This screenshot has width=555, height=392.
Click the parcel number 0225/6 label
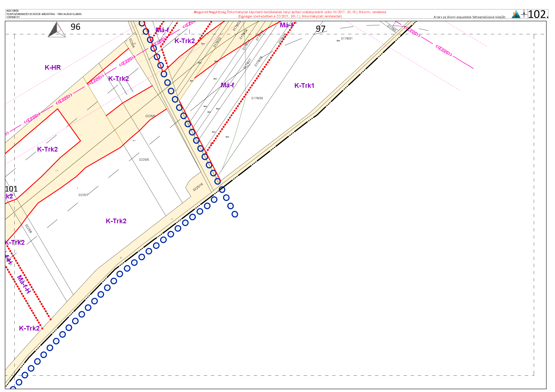click(x=144, y=160)
